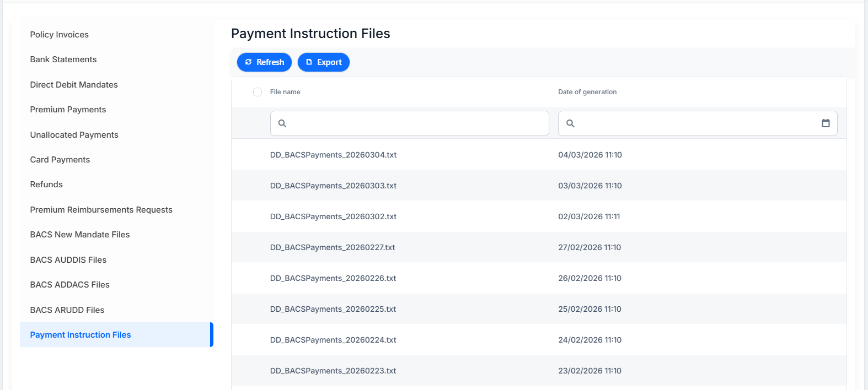
Task: Select row DD_BACSPayments_20260227.txt
Action: click(x=539, y=247)
